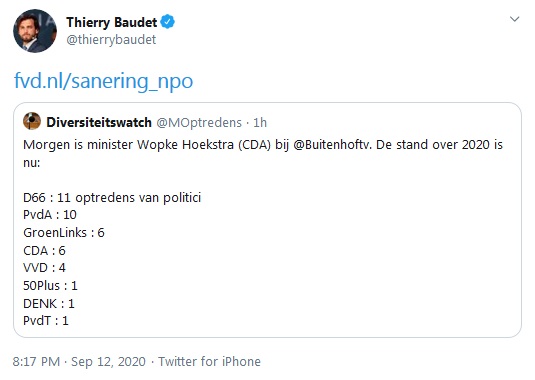535x380 pixels.
Task: Click the @Buitenhoftv mention
Action: click(x=332, y=145)
